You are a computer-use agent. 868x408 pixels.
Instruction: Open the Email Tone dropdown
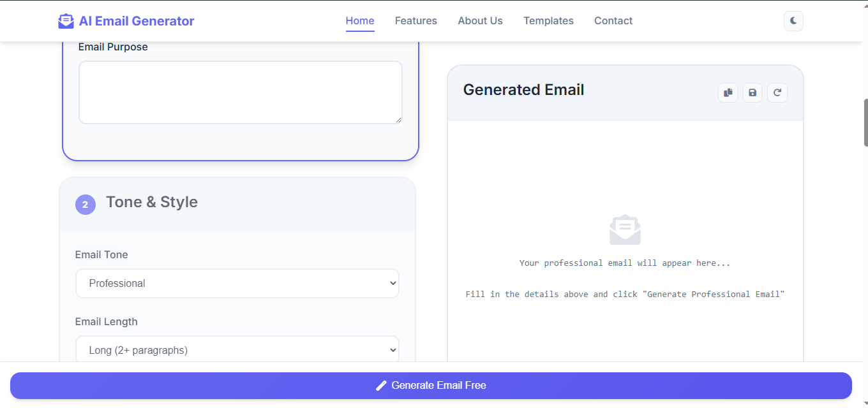coord(237,283)
